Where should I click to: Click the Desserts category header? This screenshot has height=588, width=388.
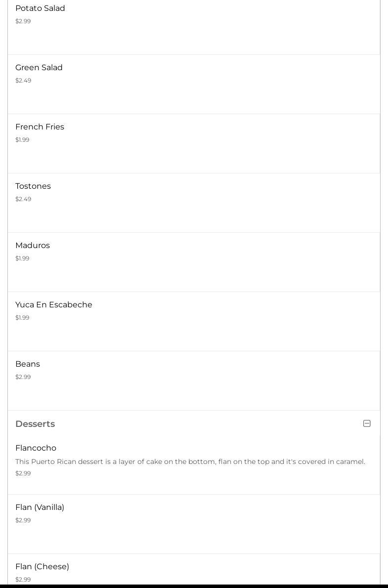click(x=35, y=424)
